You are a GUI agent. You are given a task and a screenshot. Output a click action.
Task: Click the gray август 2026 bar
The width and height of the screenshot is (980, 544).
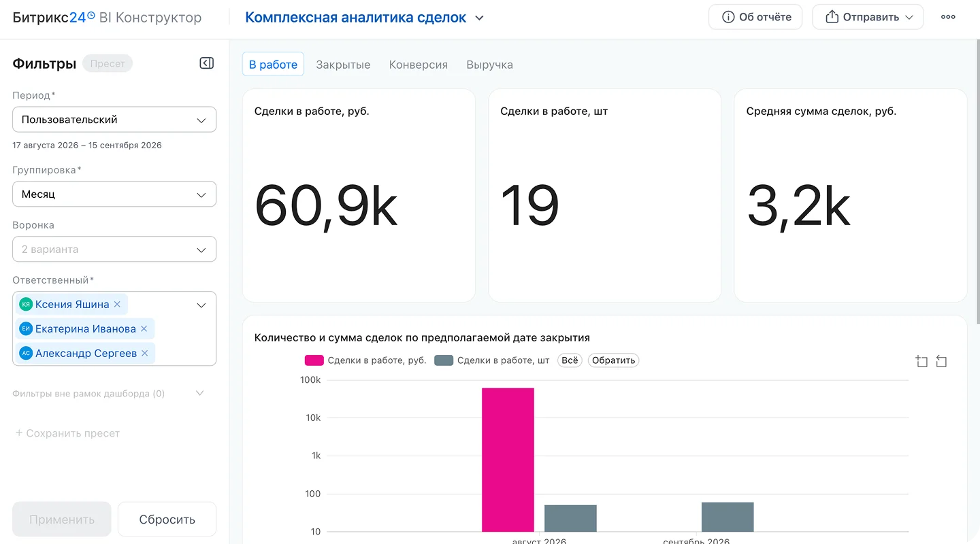click(570, 518)
